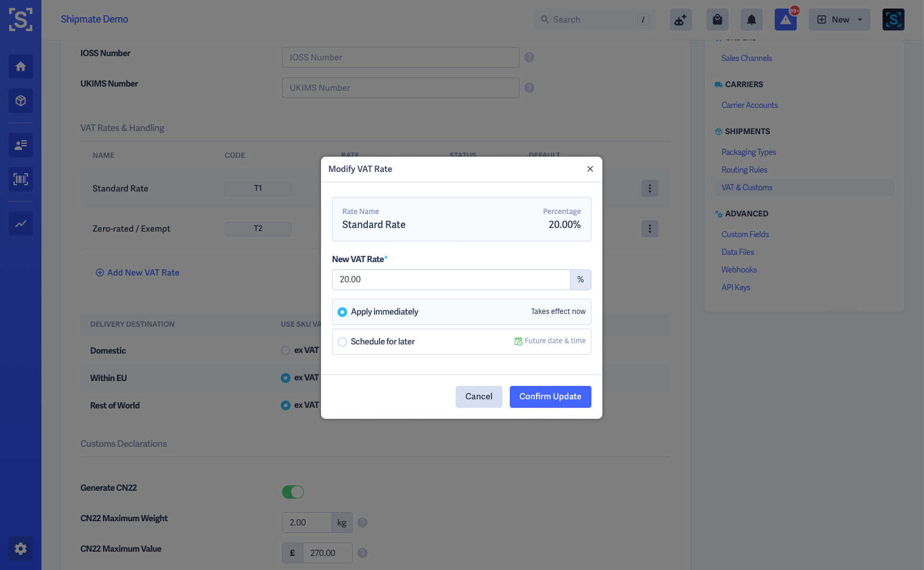This screenshot has height=570, width=924.
Task: Close the Modify VAT Rate dialog
Action: coord(590,169)
